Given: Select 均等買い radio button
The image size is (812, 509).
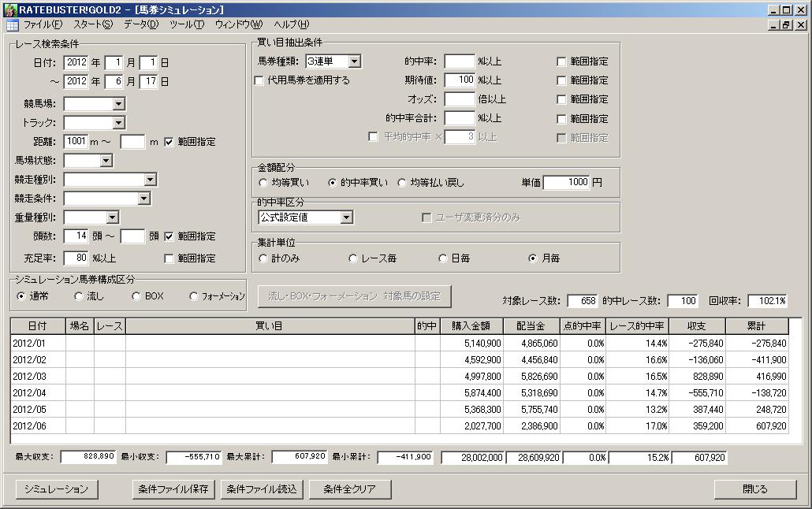Looking at the screenshot, I should coord(263,183).
